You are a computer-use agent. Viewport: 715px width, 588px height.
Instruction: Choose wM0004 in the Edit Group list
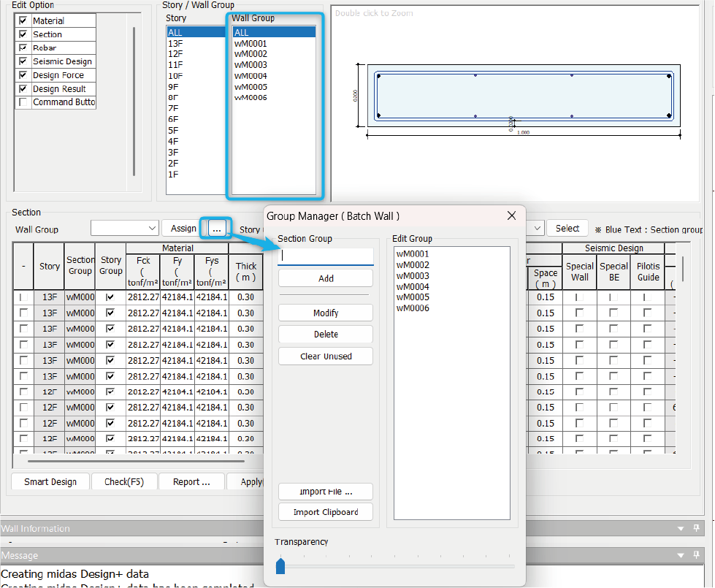tap(413, 286)
